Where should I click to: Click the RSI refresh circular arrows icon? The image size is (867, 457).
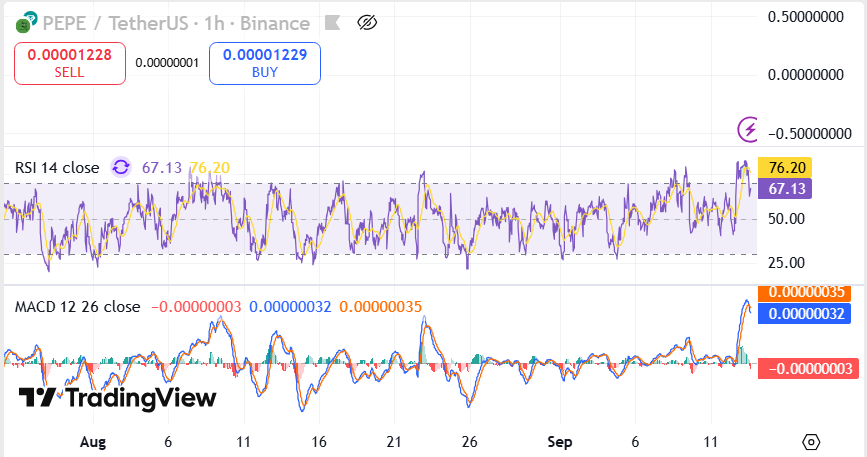point(121,167)
